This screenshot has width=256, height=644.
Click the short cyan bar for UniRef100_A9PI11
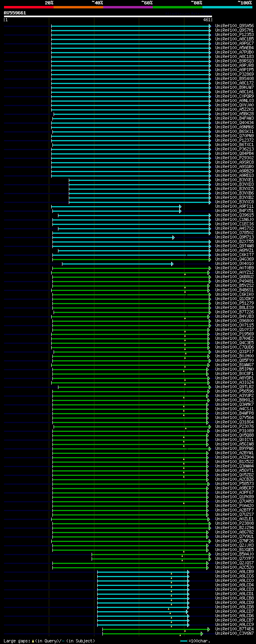click(116, 207)
